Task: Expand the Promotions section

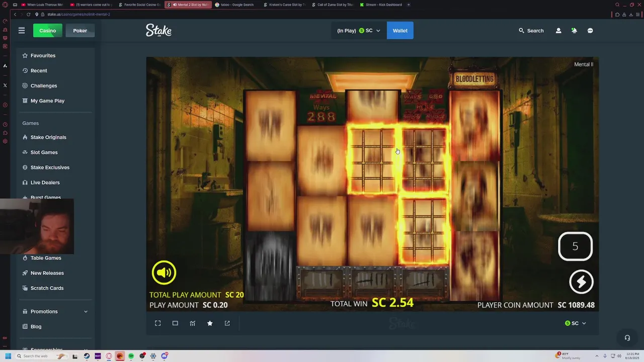Action: tap(56, 311)
